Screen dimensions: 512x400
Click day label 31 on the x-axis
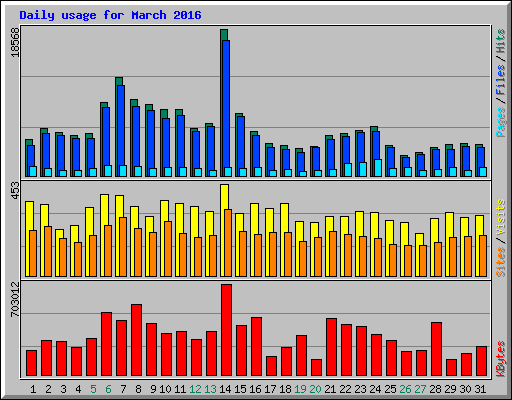pos(480,389)
